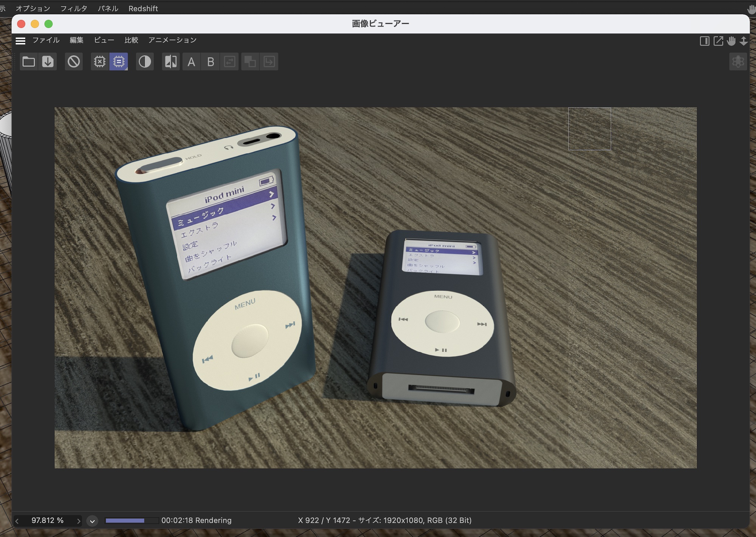Open the 比較 menu

(131, 40)
